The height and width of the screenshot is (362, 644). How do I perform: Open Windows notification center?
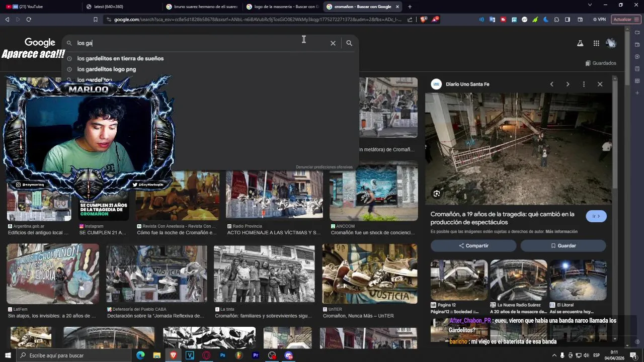point(633,355)
